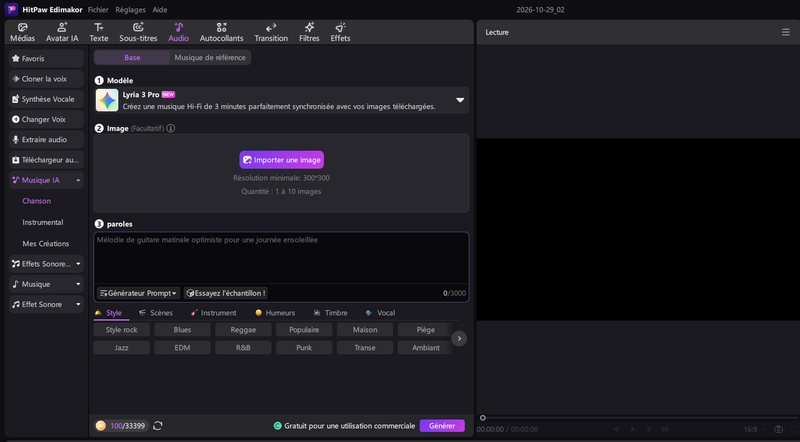Click the Lyria 3 Pro model icon
Viewport: 800px width, 442px height.
coord(107,100)
